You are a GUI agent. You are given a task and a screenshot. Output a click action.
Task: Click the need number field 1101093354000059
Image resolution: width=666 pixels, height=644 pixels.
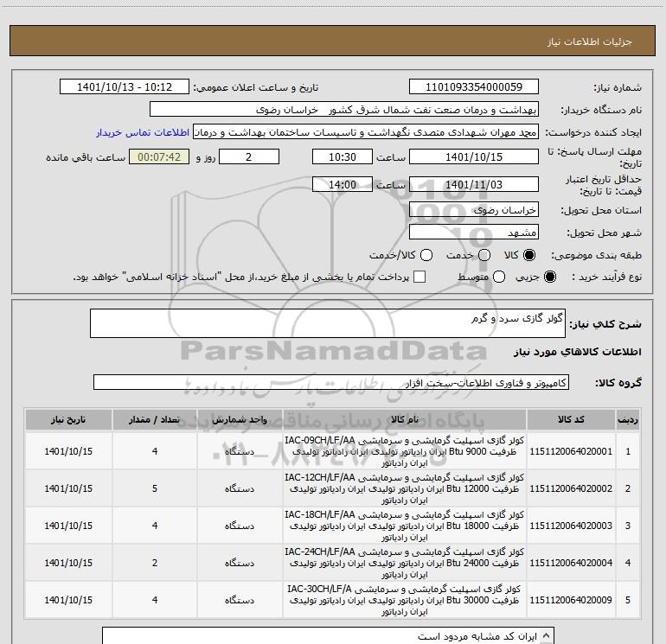[x=474, y=86]
